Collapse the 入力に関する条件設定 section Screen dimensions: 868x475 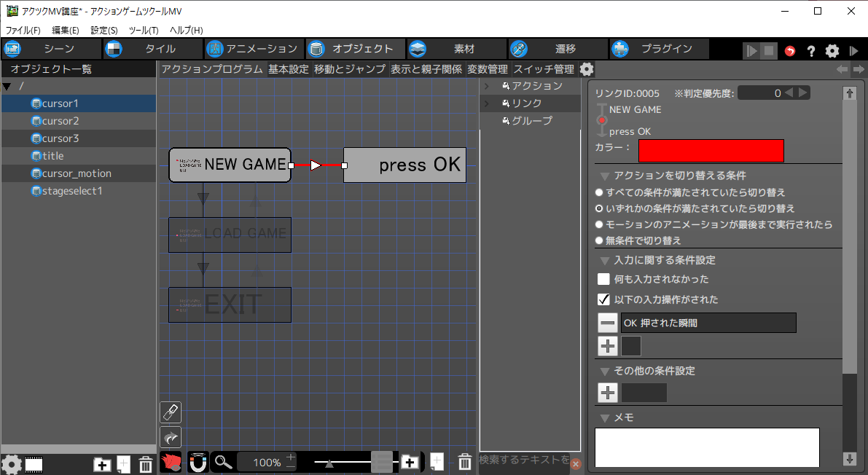[x=604, y=260]
